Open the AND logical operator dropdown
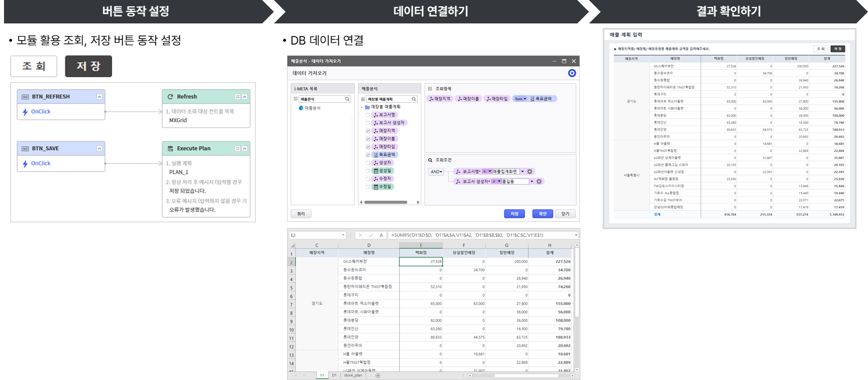This screenshot has width=868, height=380. click(x=436, y=171)
